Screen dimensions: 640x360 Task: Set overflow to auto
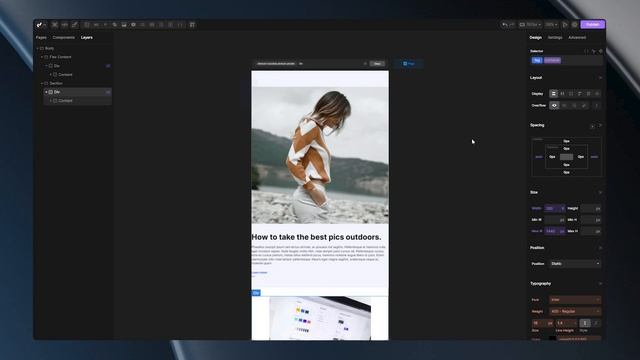[584, 106]
